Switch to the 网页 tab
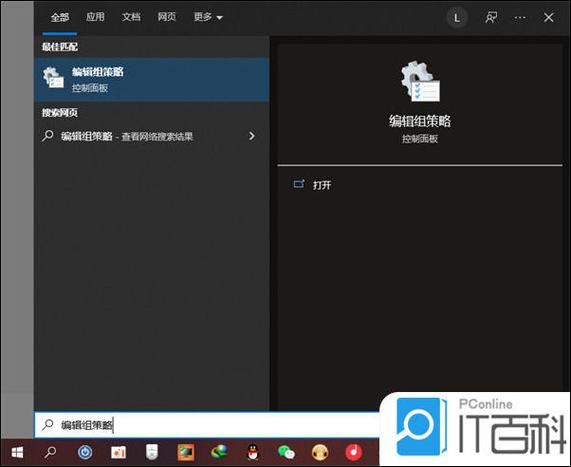The width and height of the screenshot is (571, 467). coord(166,17)
